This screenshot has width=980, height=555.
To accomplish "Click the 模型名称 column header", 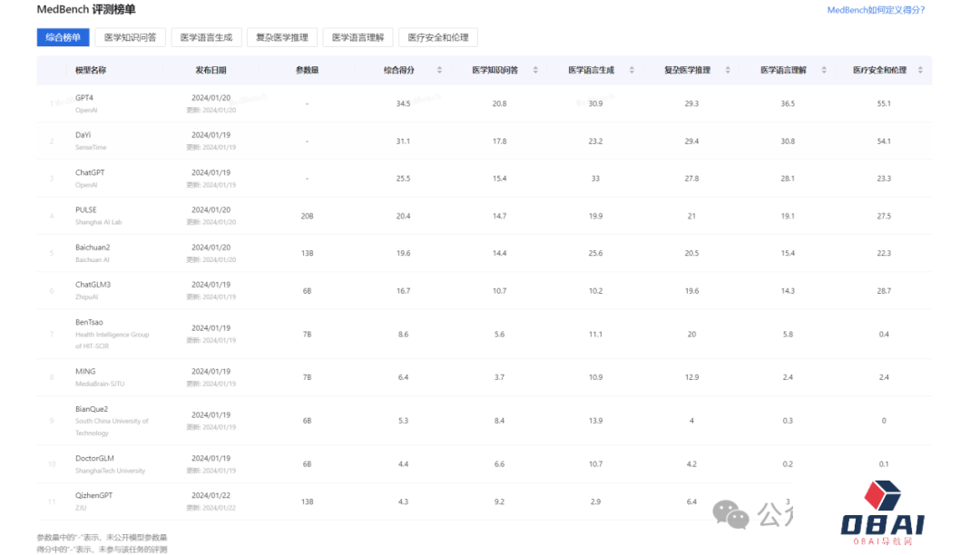I will (x=91, y=70).
